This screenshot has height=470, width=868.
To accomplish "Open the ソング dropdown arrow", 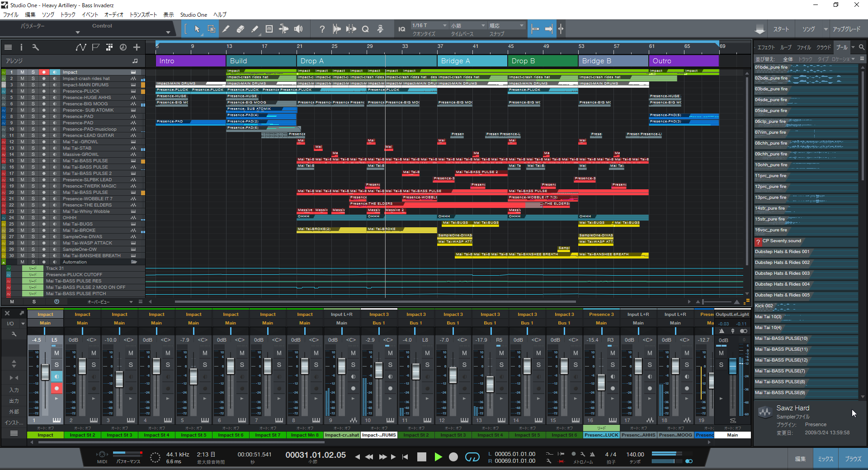I will (826, 29).
